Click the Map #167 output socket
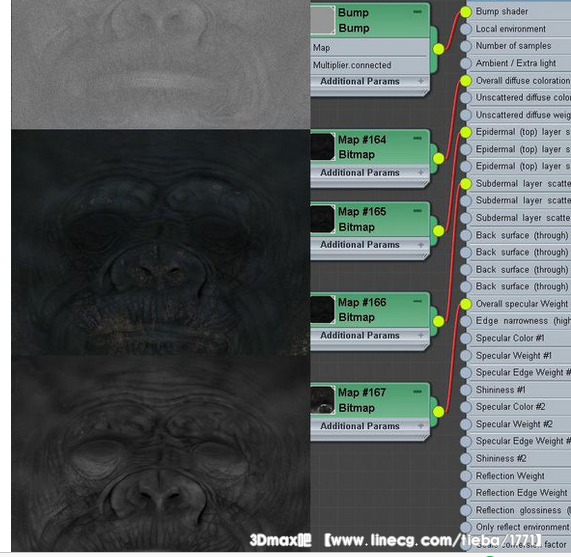The image size is (571, 557). (439, 412)
